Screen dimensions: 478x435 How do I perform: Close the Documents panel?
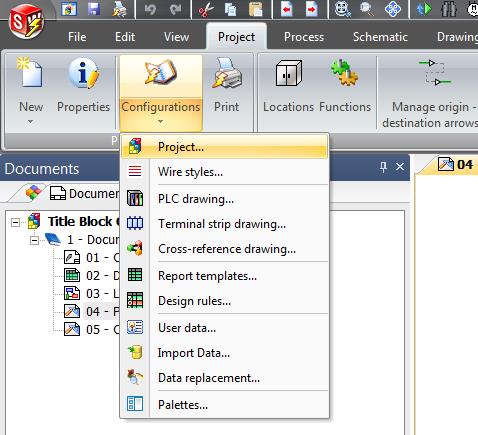coord(400,167)
